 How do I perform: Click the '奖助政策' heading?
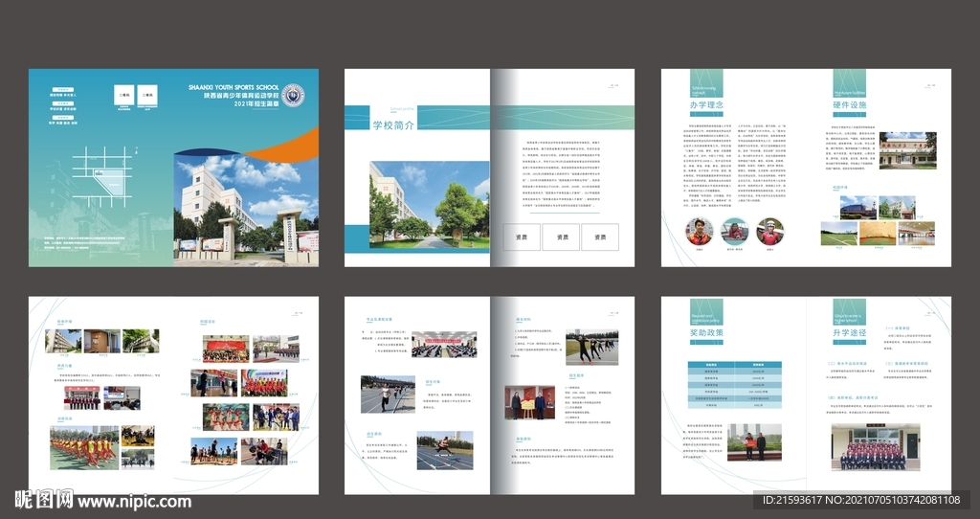(706, 332)
